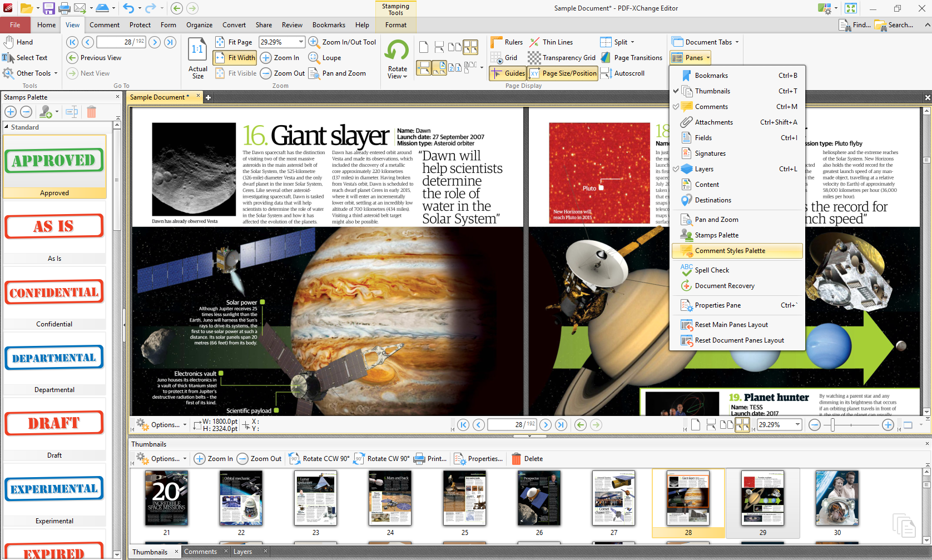Open zoom percentage dropdown in ribbon
The width and height of the screenshot is (932, 560).
[301, 42]
